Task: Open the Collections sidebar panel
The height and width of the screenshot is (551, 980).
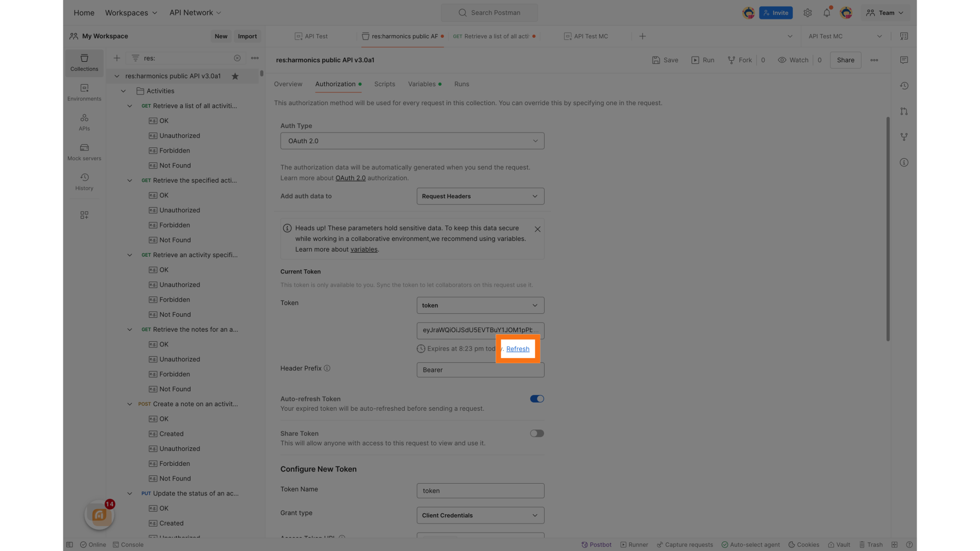Action: [84, 63]
